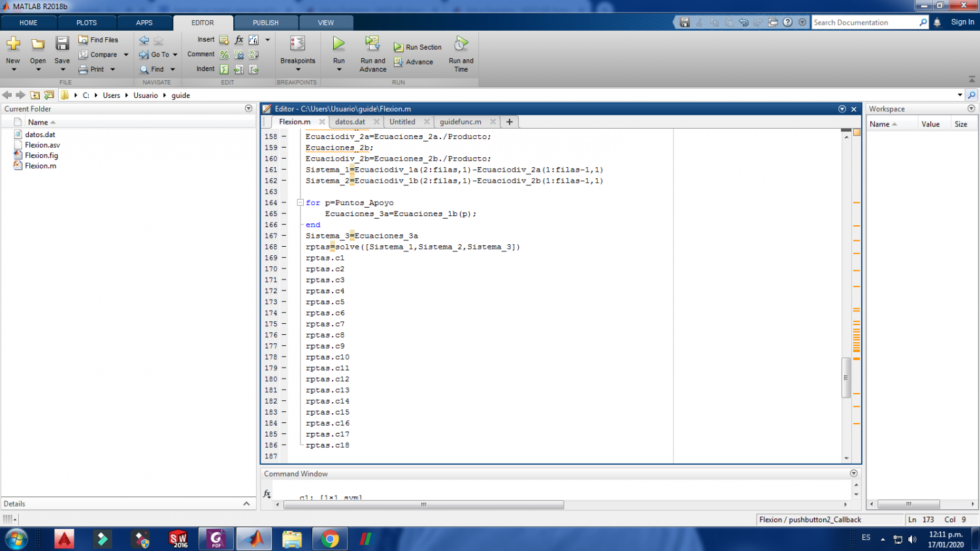Click the Find magnifier icon

[x=144, y=69]
